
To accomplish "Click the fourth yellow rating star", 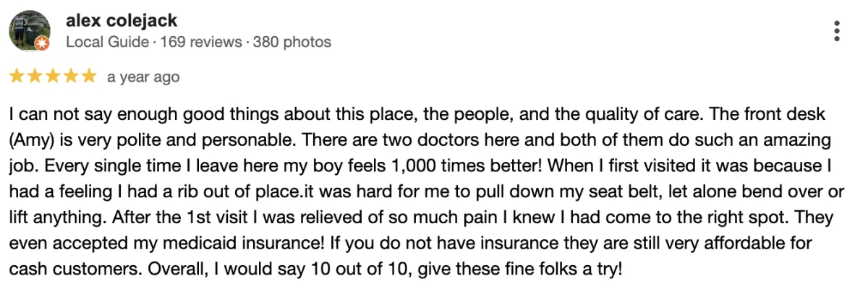I will (70, 77).
